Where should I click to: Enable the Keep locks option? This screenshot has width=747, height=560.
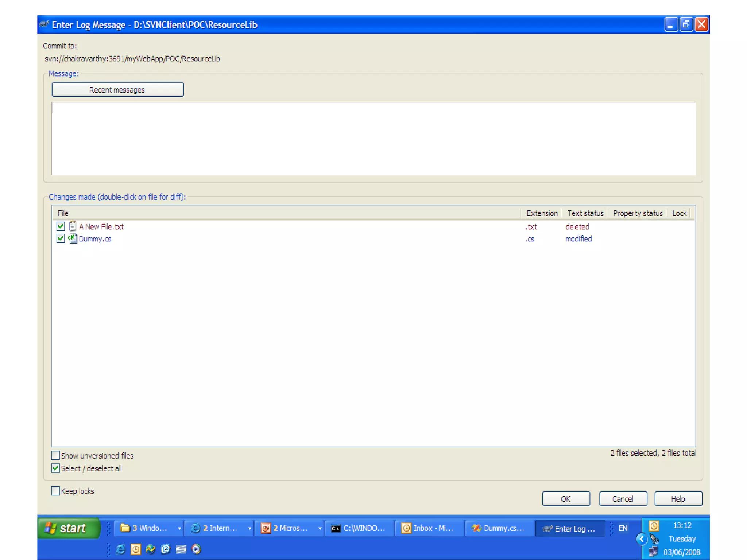pos(55,491)
